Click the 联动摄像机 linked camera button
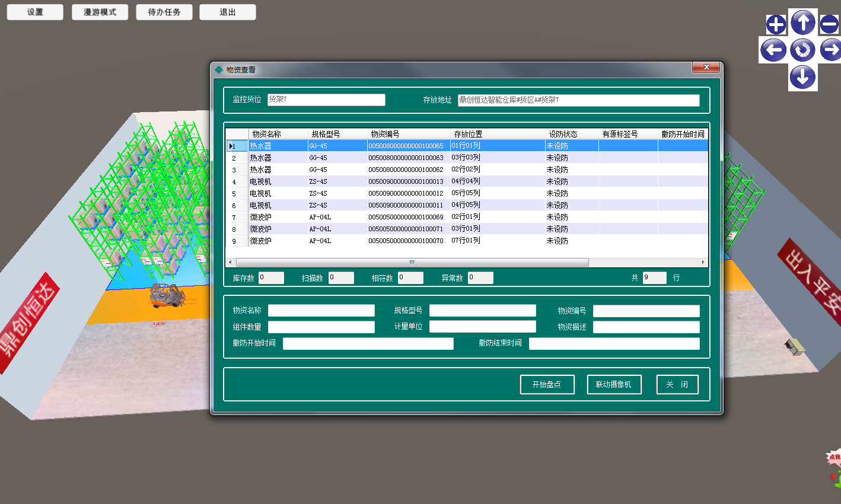841x504 pixels. click(x=614, y=384)
